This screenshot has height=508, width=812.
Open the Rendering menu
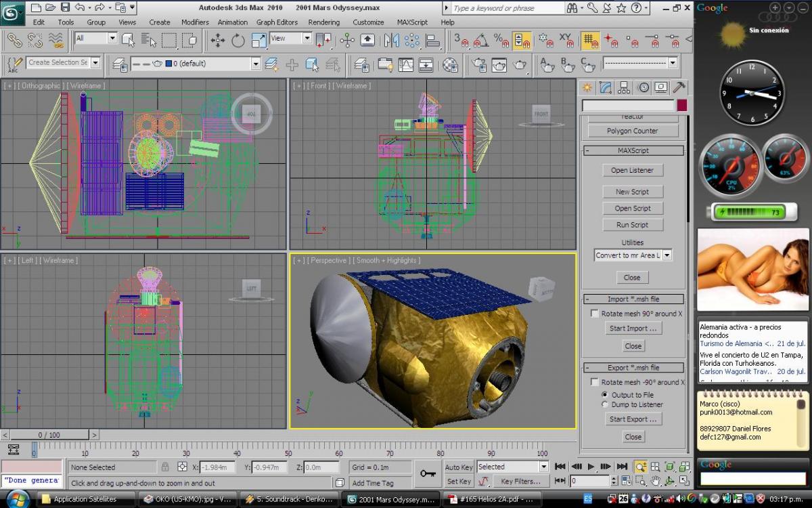(324, 22)
